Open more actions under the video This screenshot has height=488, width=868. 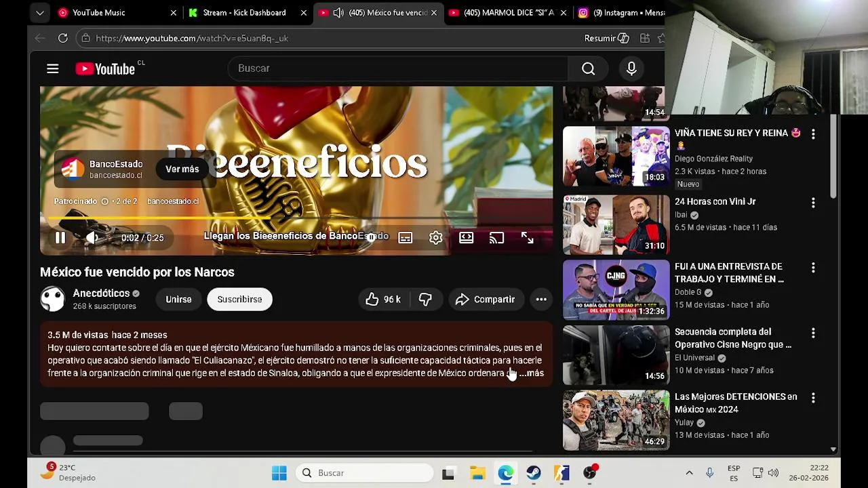tap(541, 300)
